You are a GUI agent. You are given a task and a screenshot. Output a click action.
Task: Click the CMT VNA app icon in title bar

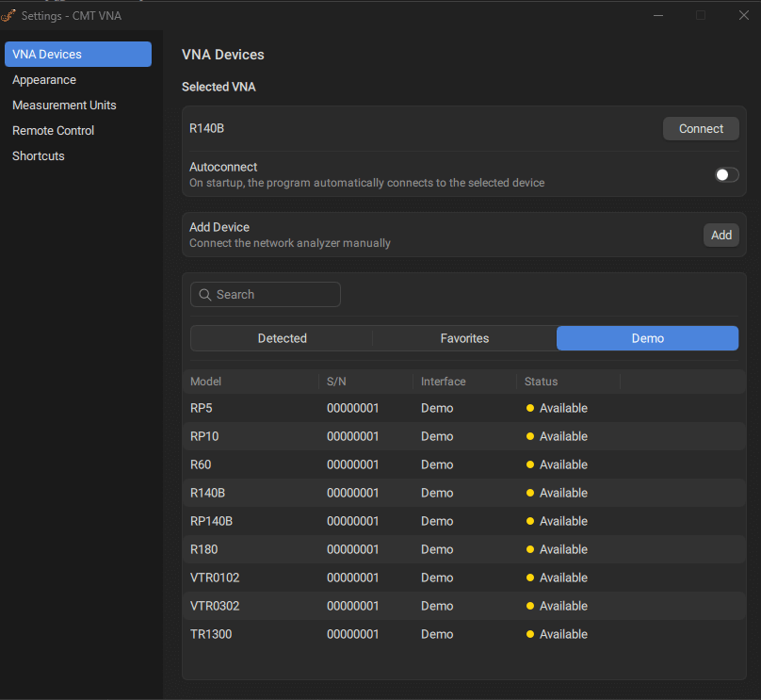[9, 16]
